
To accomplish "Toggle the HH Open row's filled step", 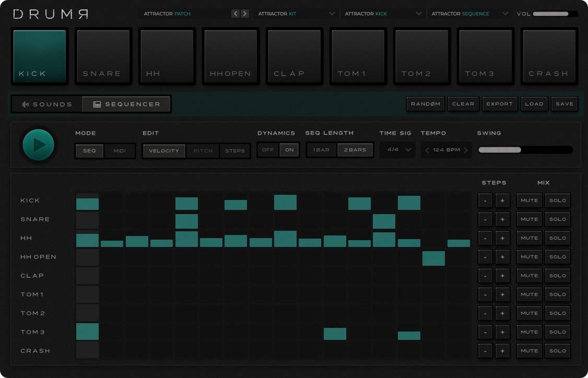I will pos(433,258).
